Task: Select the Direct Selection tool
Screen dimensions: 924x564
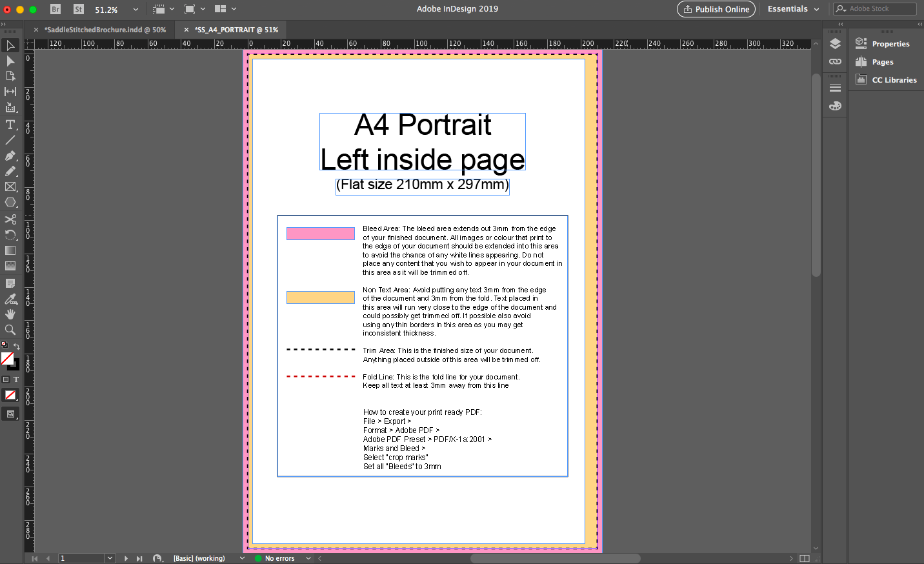Action: [x=10, y=61]
